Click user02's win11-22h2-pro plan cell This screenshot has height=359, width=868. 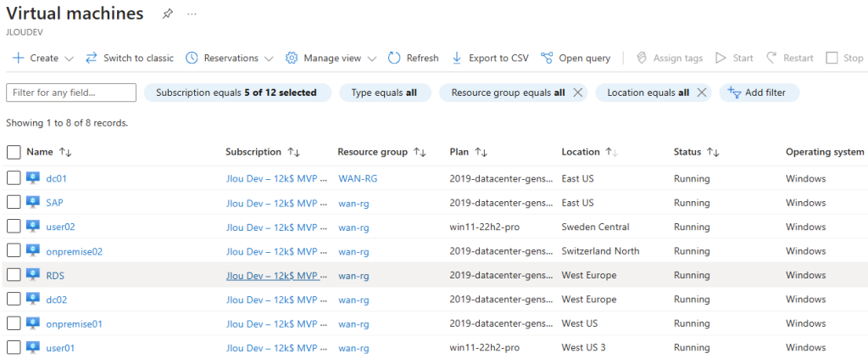point(484,227)
